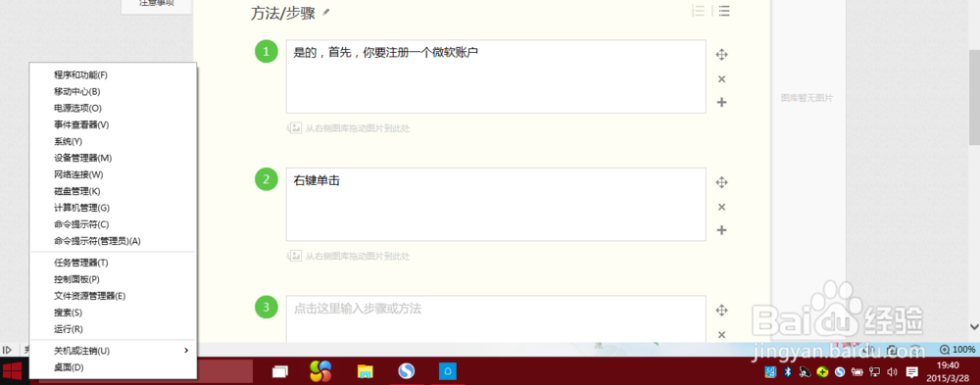Choose 桌面(D) from menu

point(113,366)
